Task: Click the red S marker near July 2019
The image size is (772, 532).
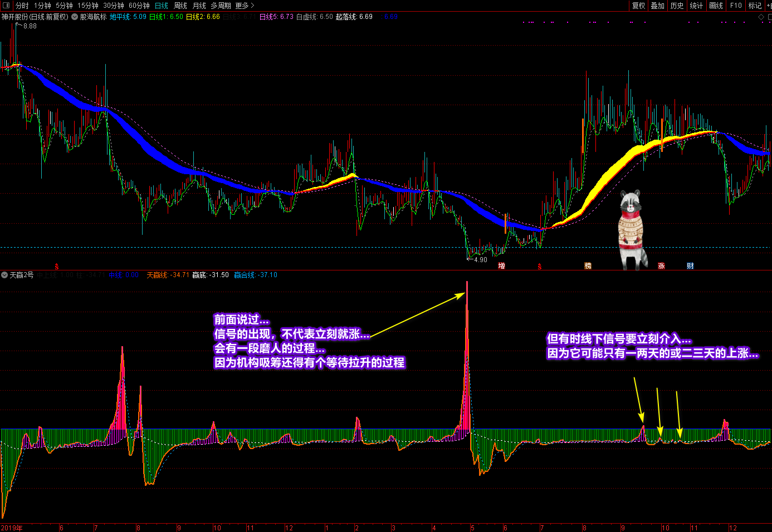Action: point(57,267)
